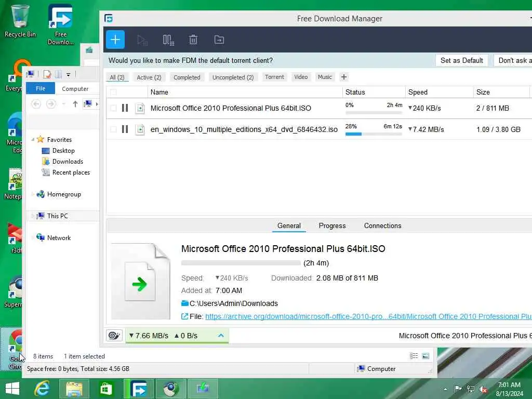Filter by Completed downloads

pos(187,77)
